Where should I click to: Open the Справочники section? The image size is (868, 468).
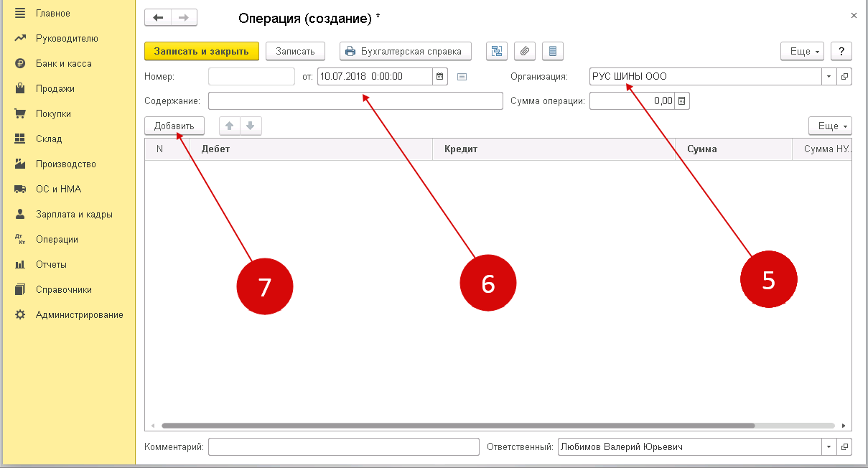(x=64, y=289)
